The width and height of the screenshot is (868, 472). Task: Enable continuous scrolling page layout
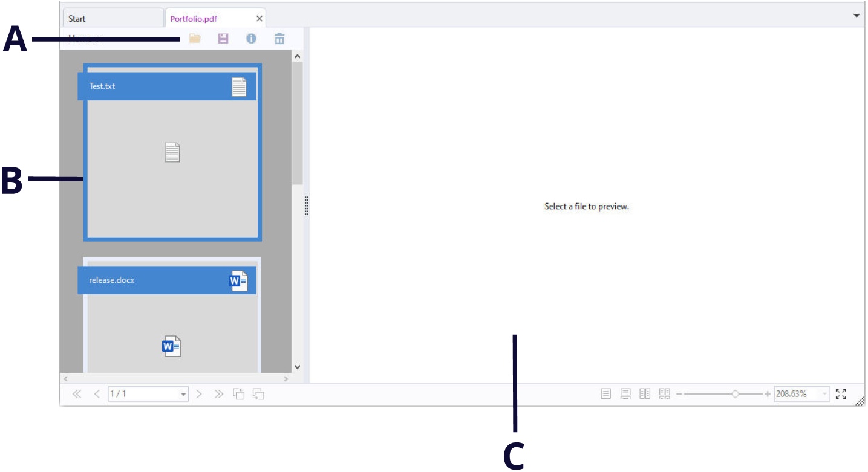point(625,393)
